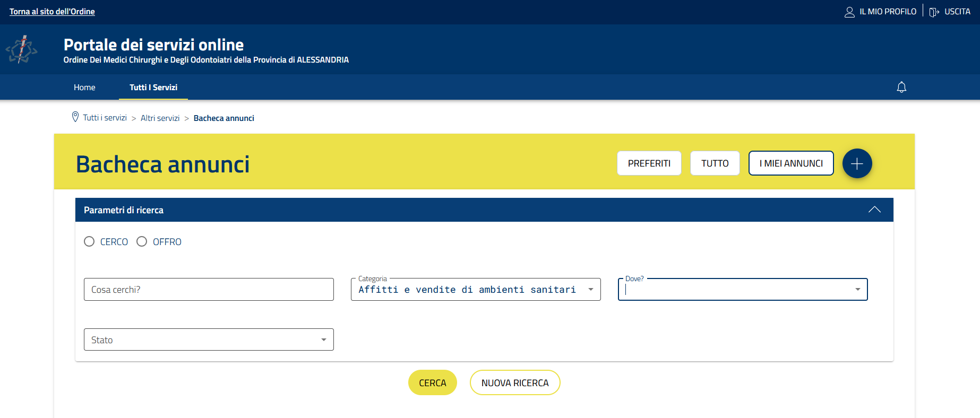Viewport: 980px width, 418px height.
Task: Select the OFFRO radio button
Action: pyautogui.click(x=142, y=242)
